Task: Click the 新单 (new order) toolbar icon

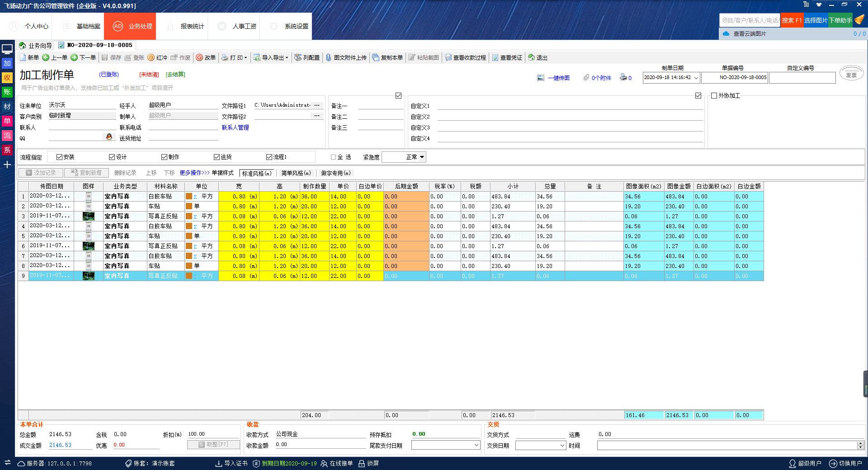Action: (x=24, y=58)
